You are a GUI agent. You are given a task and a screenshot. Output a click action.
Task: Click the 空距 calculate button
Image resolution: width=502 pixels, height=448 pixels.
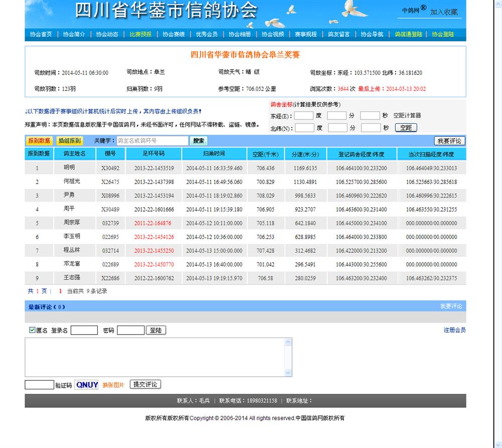pyautogui.click(x=406, y=128)
